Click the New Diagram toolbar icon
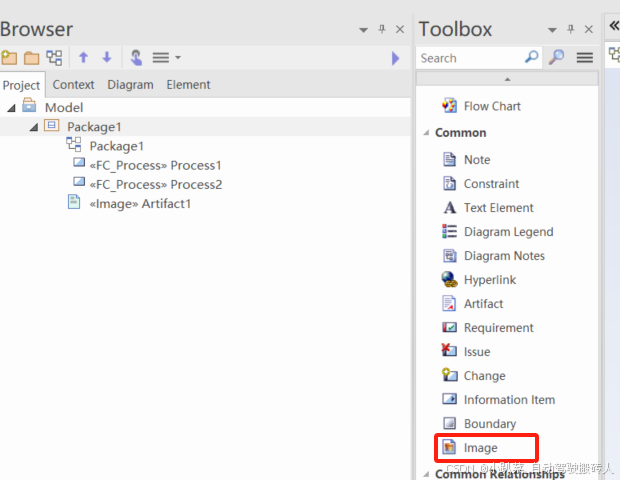 pos(54,58)
